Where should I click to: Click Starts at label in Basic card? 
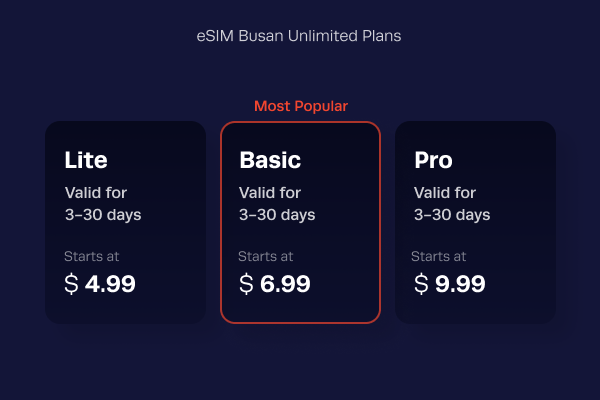pos(266,257)
